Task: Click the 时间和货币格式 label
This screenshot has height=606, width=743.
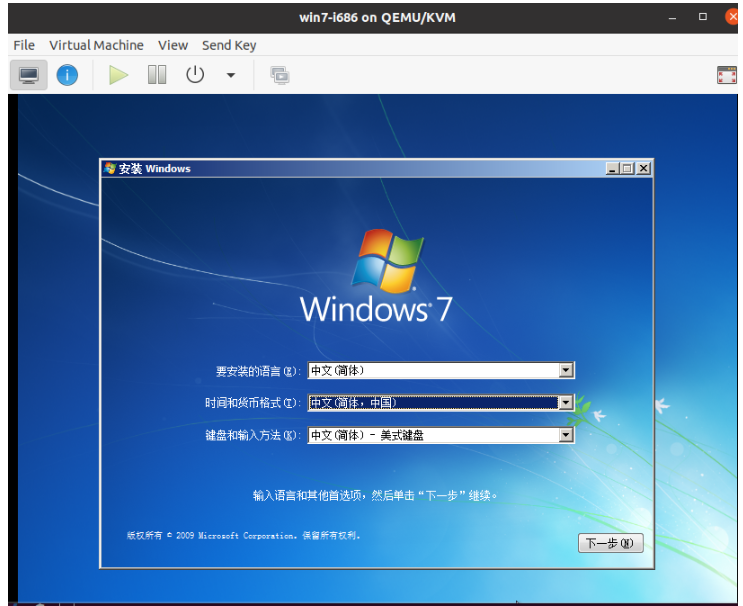Action: (x=253, y=403)
